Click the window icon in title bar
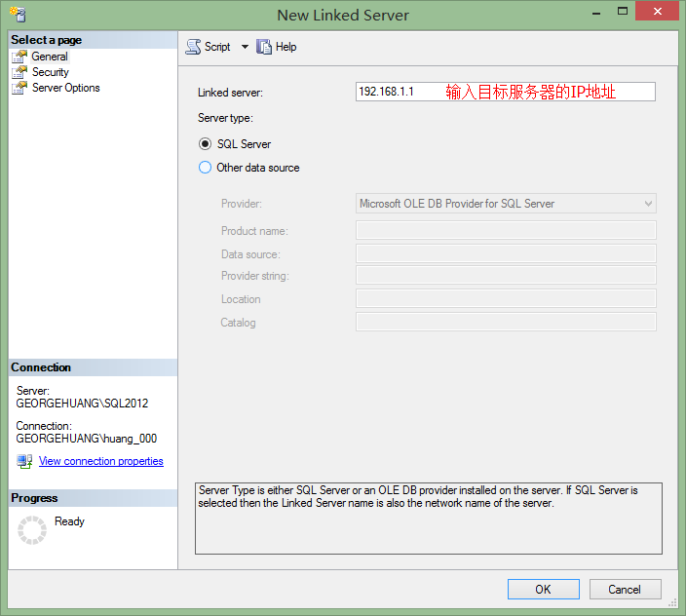 tap(17, 15)
